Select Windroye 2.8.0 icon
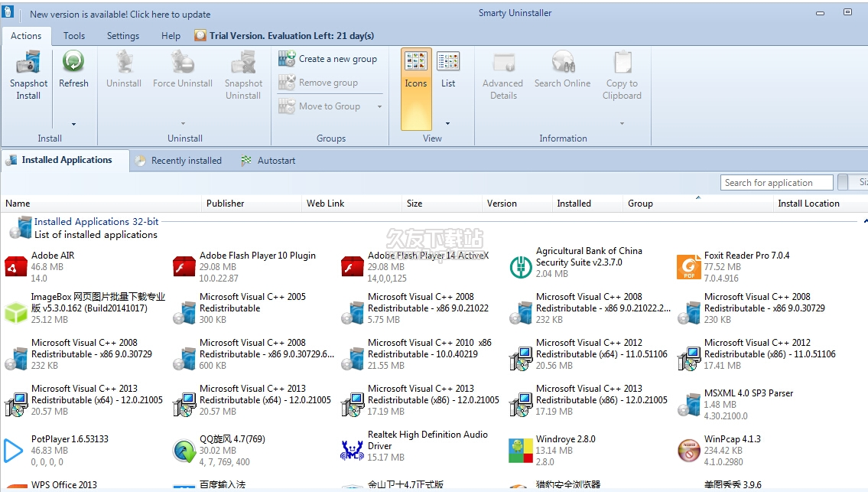Screen dimensions: 868x492 point(520,451)
